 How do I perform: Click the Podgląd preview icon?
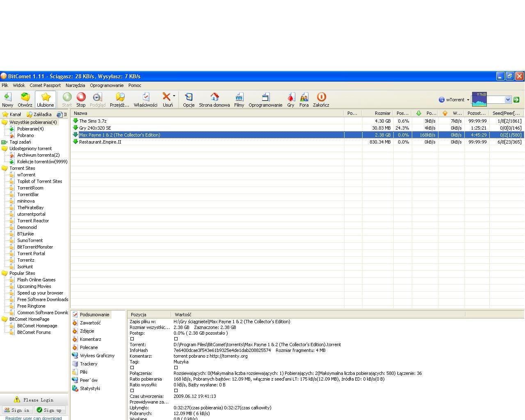pyautogui.click(x=97, y=100)
